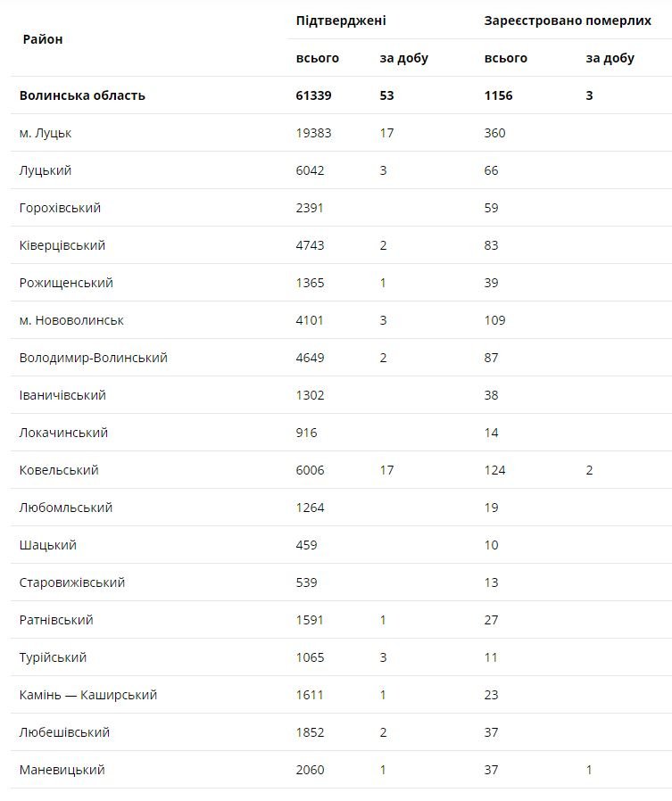Viewport: 672px width, 801px height.
Task: Click confirmed value 1852 for Любешівський
Action: click(311, 732)
